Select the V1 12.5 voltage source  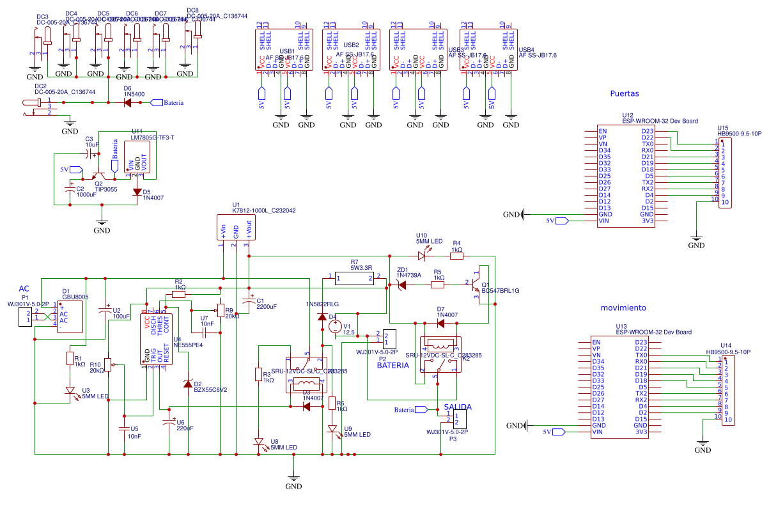tap(334, 326)
